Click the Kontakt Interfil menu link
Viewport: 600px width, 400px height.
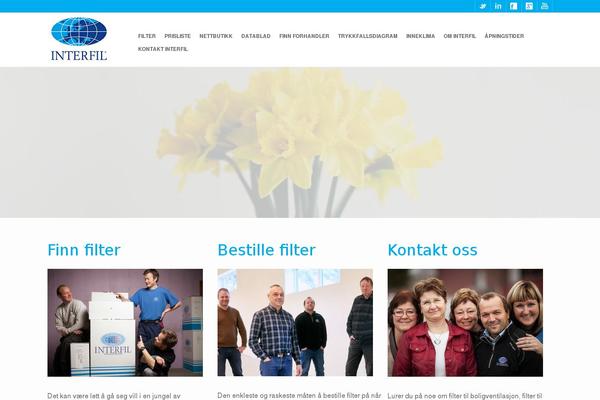tap(163, 49)
